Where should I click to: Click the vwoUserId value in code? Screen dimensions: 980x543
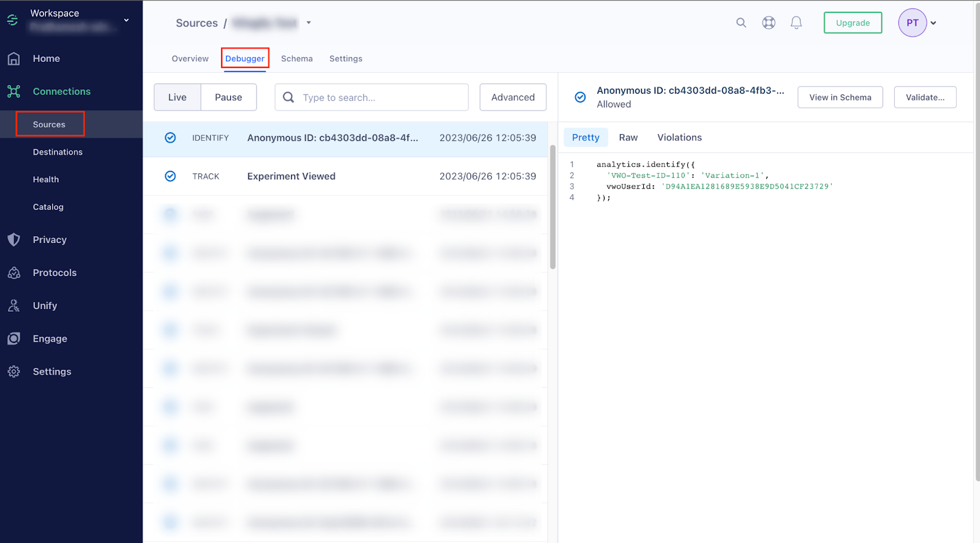[x=747, y=186]
